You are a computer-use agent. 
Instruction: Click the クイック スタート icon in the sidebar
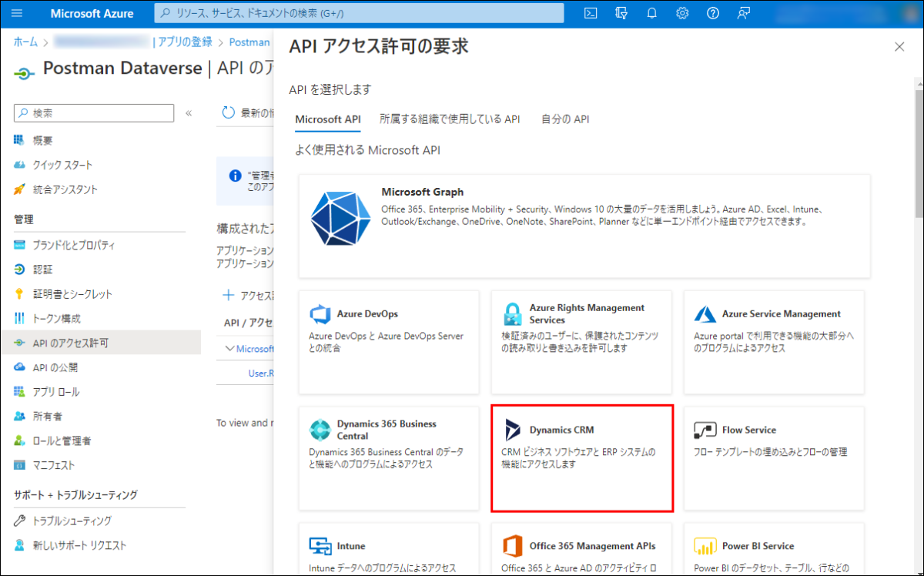point(20,165)
